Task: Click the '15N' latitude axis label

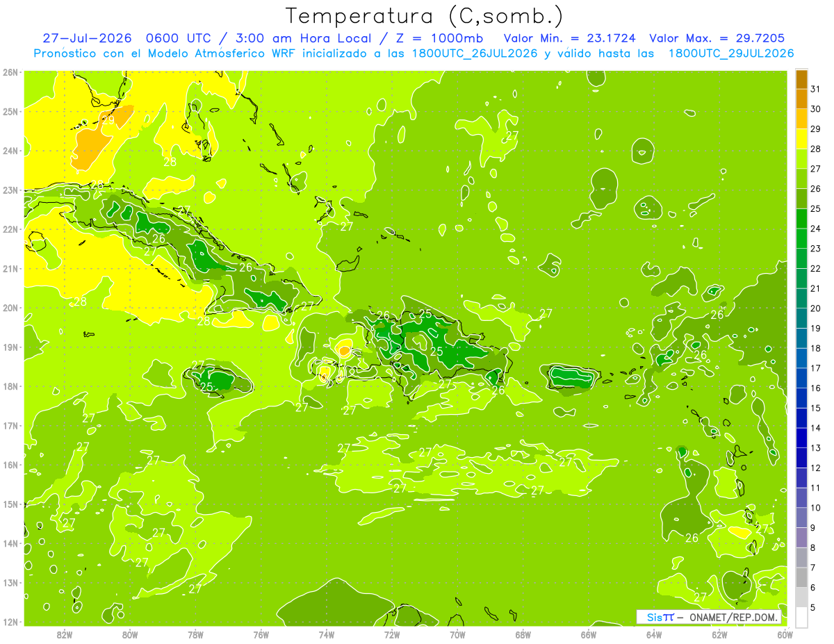Action: tap(10, 504)
